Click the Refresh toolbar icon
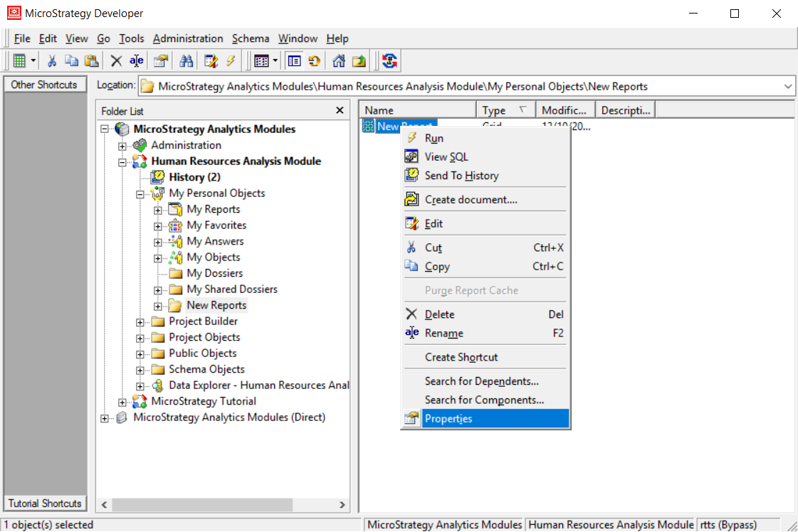The height and width of the screenshot is (532, 798). [314, 61]
